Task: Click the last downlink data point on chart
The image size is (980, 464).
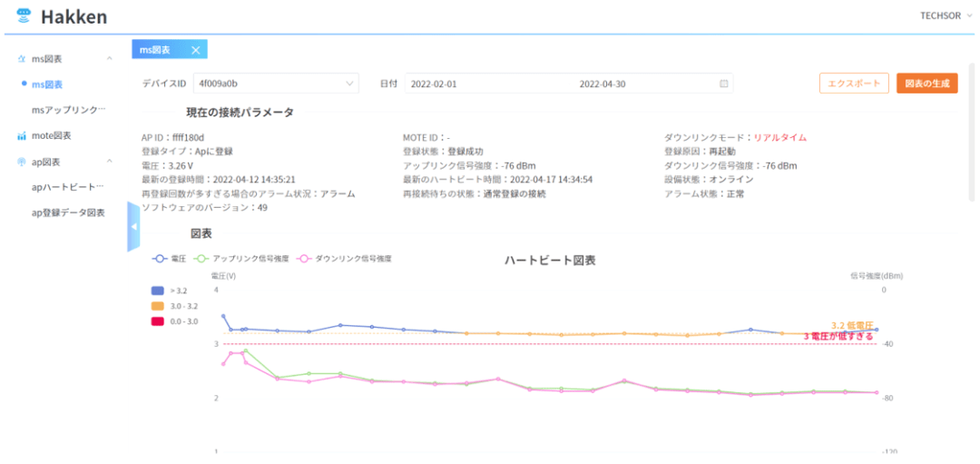Action: tap(877, 392)
